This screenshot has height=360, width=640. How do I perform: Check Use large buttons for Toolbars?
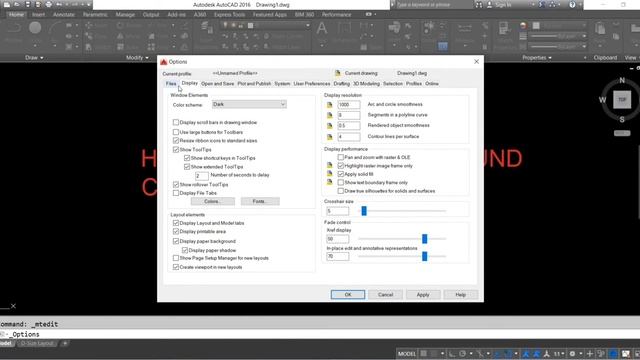tap(176, 132)
